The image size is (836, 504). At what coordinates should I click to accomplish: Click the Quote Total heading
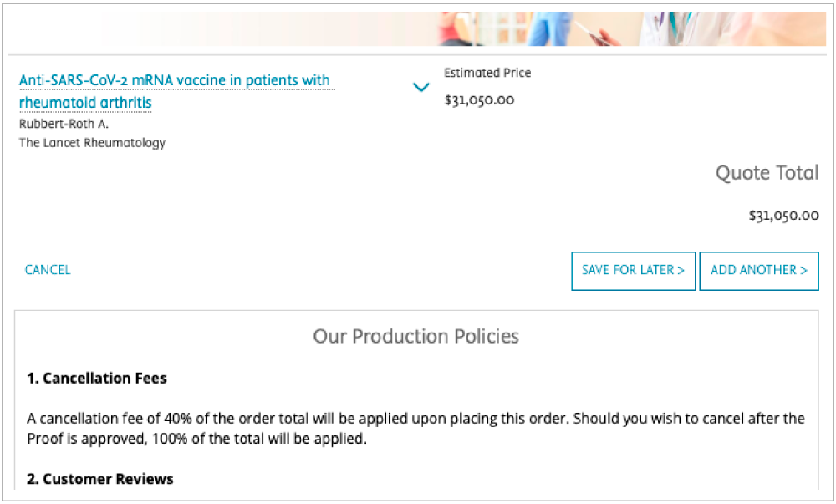point(767,173)
